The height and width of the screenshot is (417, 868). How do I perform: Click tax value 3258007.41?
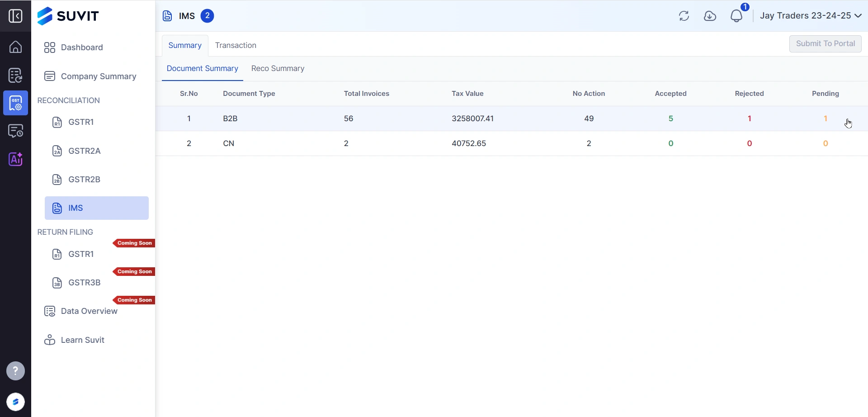[472, 118]
